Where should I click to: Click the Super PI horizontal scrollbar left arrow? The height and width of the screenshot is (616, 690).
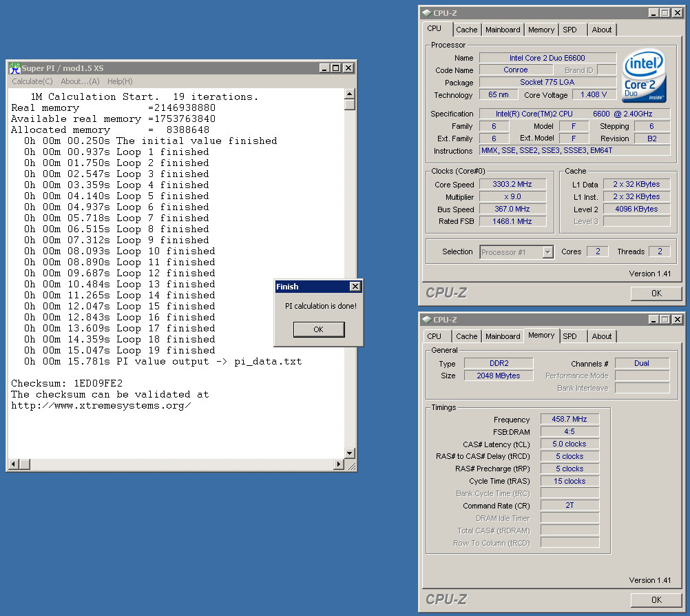point(14,464)
